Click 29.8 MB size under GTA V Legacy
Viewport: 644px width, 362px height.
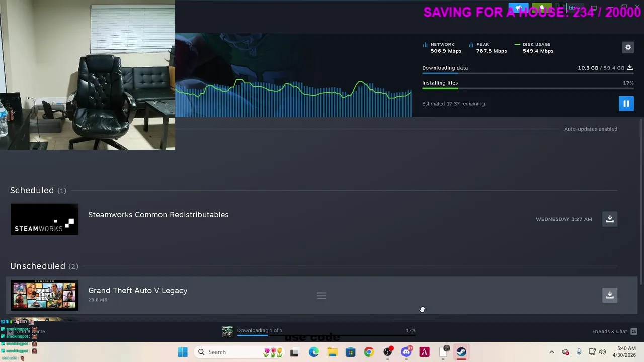[98, 300]
